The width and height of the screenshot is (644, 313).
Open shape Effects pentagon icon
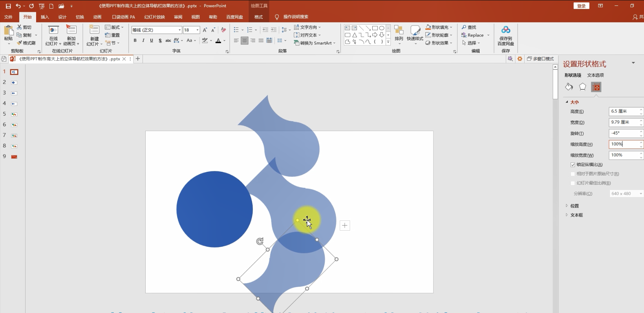[582, 87]
